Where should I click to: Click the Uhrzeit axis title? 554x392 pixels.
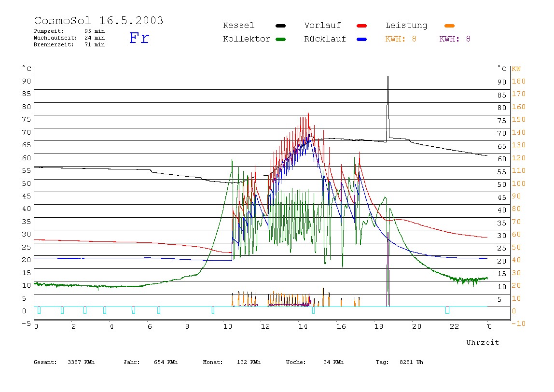[483, 342]
